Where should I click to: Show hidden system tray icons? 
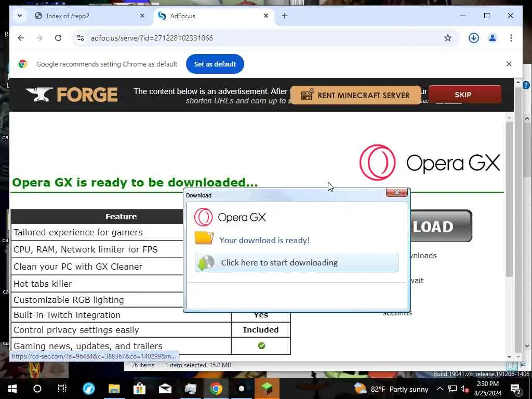[440, 389]
